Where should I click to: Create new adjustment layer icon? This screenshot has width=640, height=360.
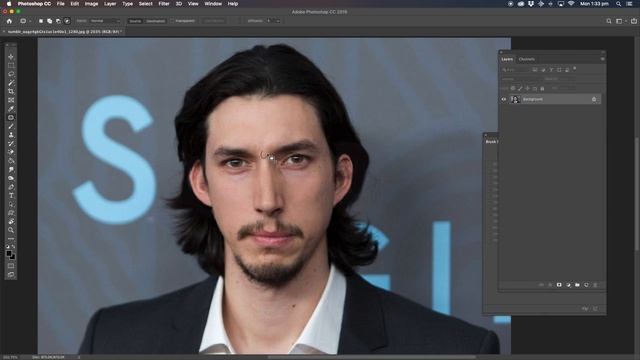pos(568,285)
